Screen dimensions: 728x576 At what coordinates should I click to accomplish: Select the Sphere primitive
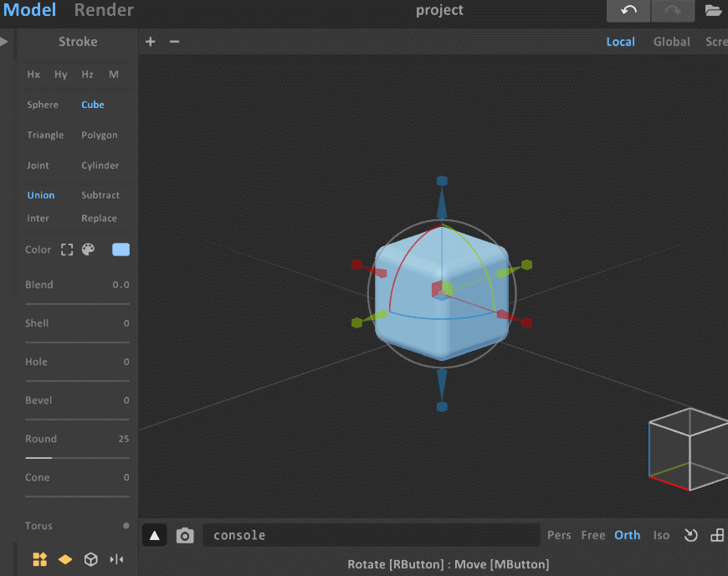click(43, 105)
